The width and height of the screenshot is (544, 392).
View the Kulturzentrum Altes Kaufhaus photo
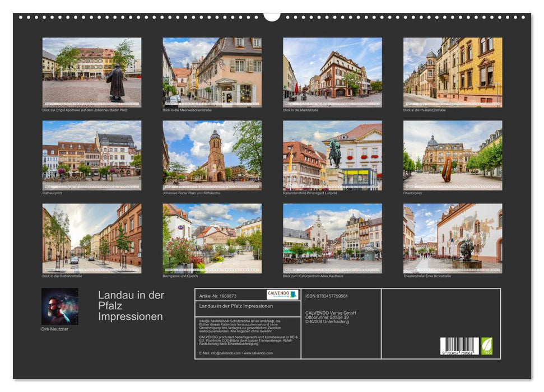pyautogui.click(x=332, y=238)
